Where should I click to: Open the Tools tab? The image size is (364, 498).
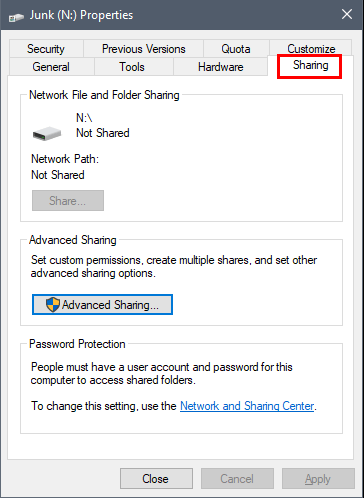[134, 67]
